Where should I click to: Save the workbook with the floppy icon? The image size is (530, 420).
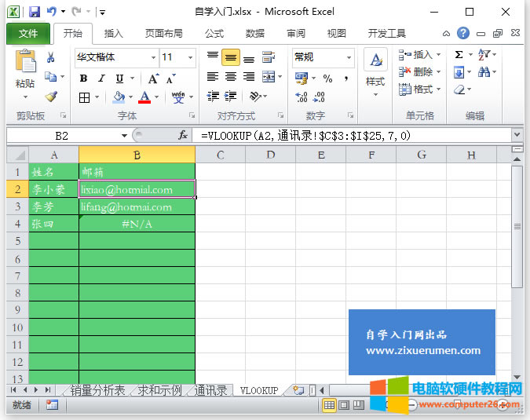(34, 12)
